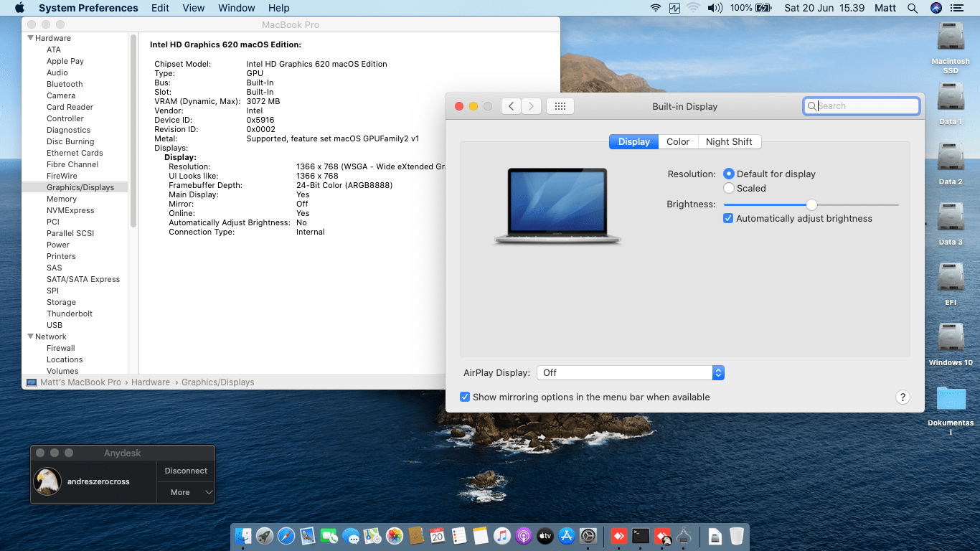Open the help question mark in Display settings
This screenshot has width=980, height=551.
click(x=903, y=397)
